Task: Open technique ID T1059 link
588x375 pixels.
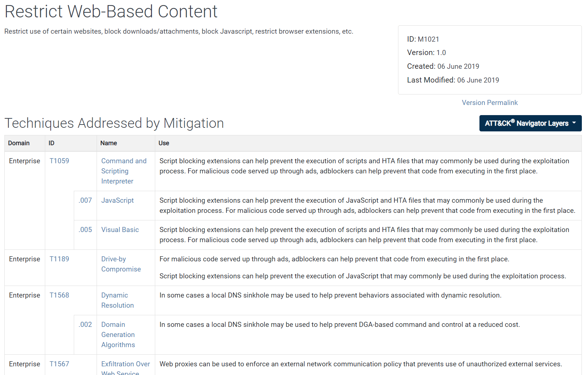Action: tap(59, 161)
